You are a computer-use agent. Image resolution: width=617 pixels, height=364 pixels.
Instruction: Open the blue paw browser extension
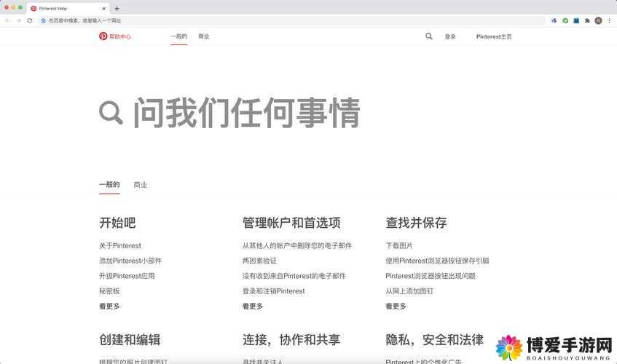pos(554,20)
